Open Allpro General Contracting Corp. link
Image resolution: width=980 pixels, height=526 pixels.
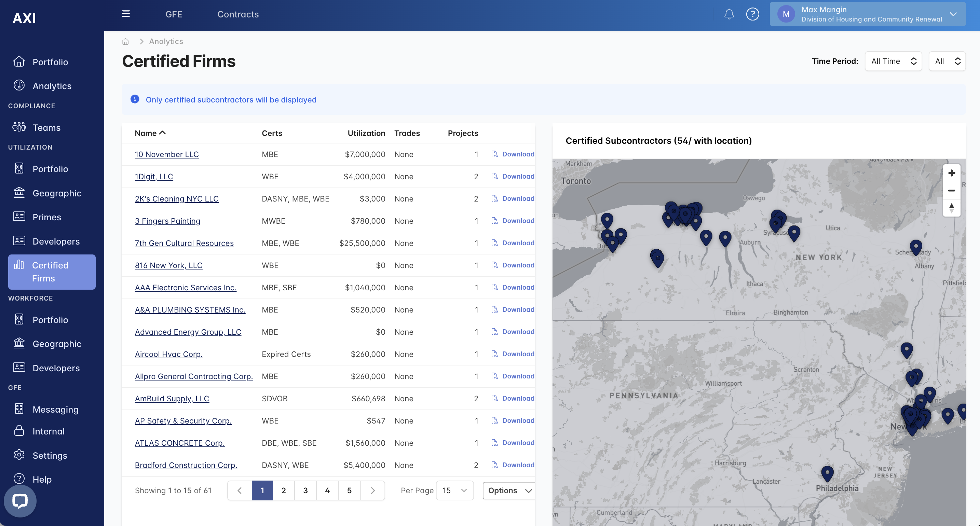coord(194,376)
